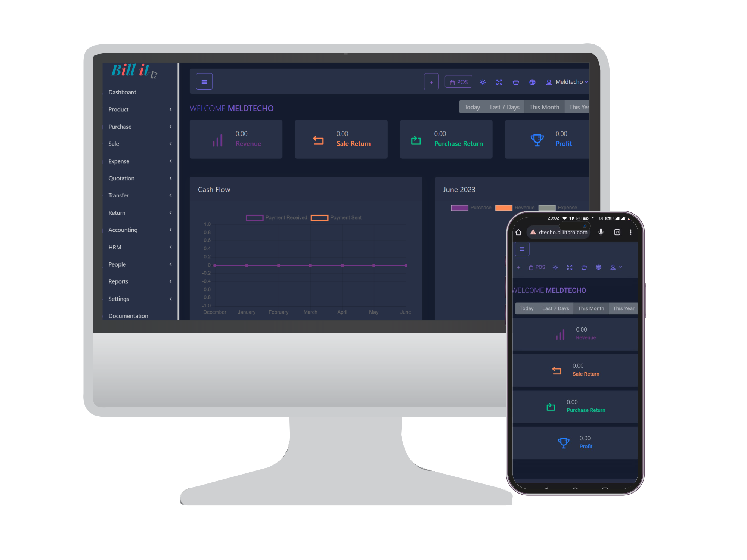
Task: Select the Today filter tab
Action: pyautogui.click(x=471, y=108)
